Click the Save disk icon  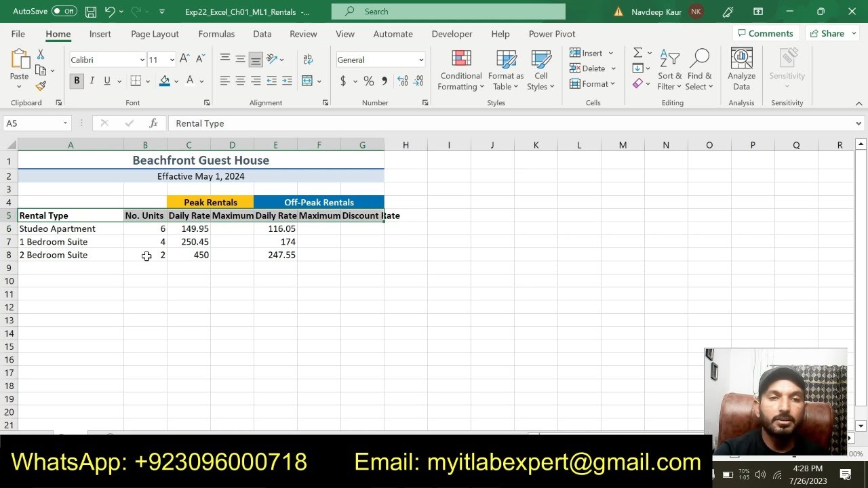(x=91, y=12)
